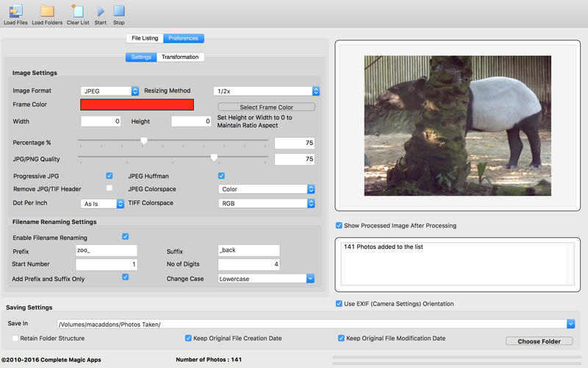Expand the Resizing Method dropdown

(266, 91)
